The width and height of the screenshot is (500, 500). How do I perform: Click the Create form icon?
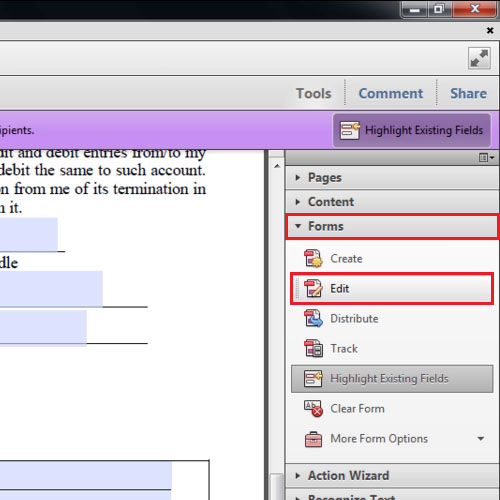pyautogui.click(x=313, y=259)
